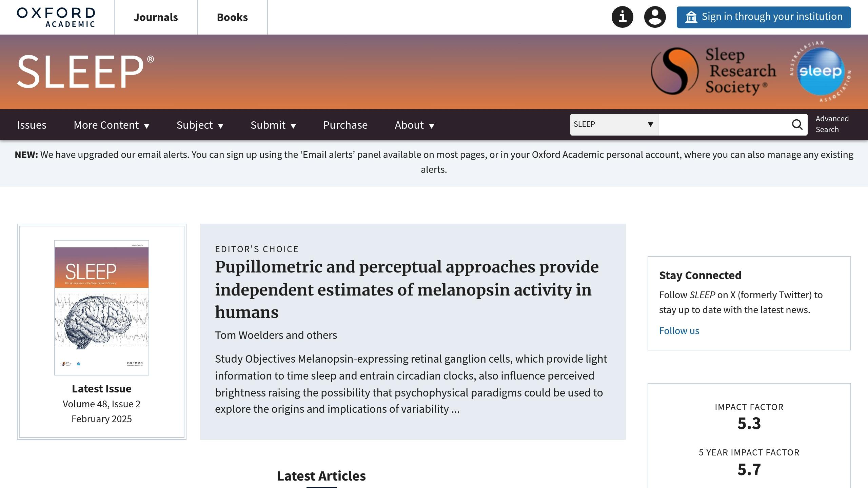This screenshot has height=488, width=868.
Task: Go to the Issues page
Action: 32,125
